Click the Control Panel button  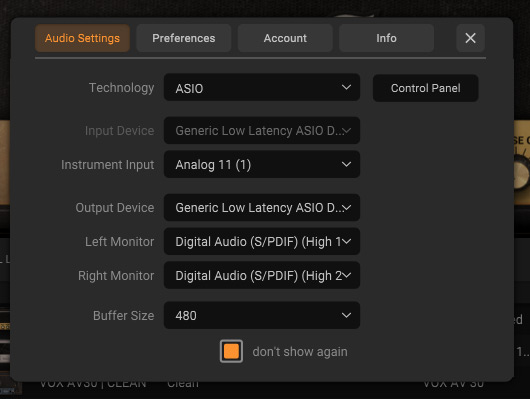426,88
